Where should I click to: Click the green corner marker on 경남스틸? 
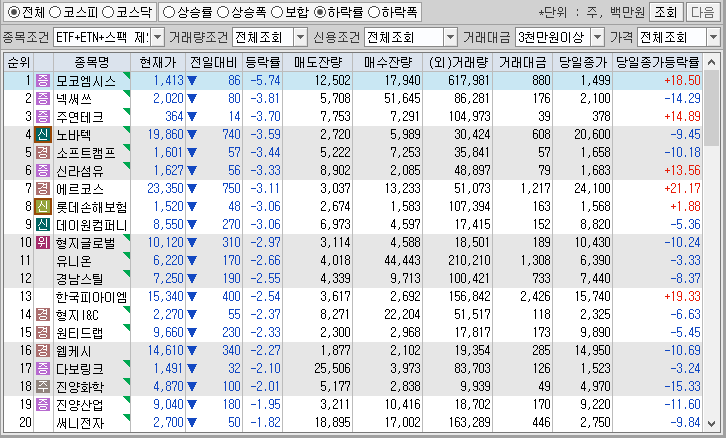[127, 273]
